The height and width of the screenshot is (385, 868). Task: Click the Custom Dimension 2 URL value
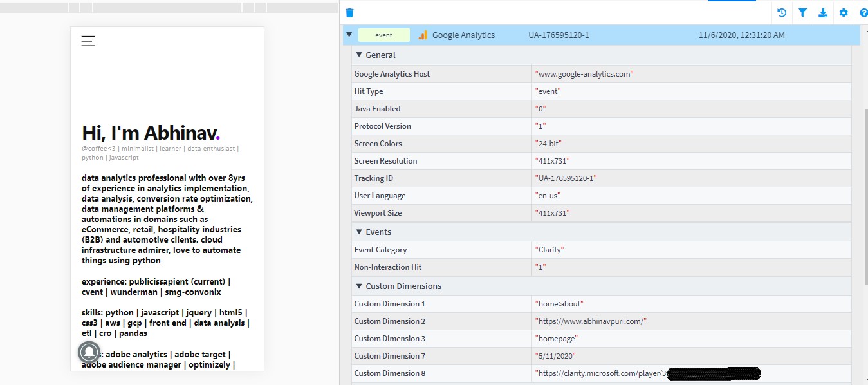tap(591, 321)
